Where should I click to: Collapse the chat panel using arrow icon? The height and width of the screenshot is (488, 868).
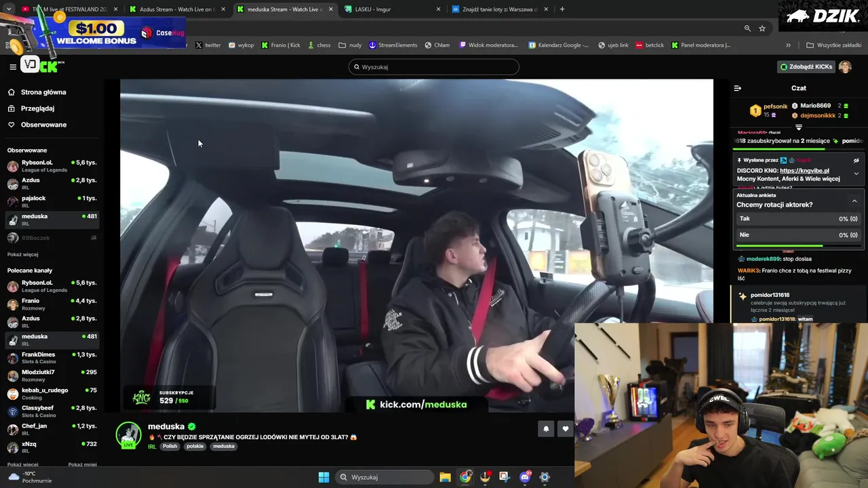(738, 88)
